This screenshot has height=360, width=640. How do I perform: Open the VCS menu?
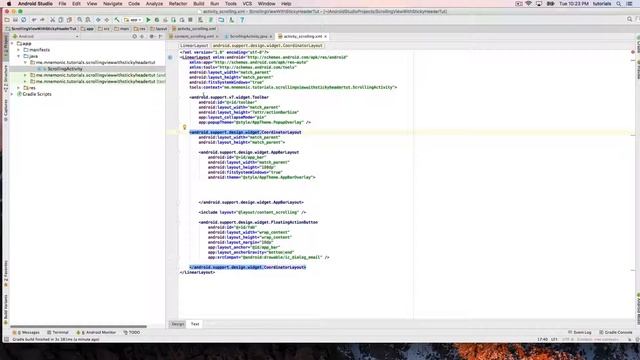(x=247, y=4)
